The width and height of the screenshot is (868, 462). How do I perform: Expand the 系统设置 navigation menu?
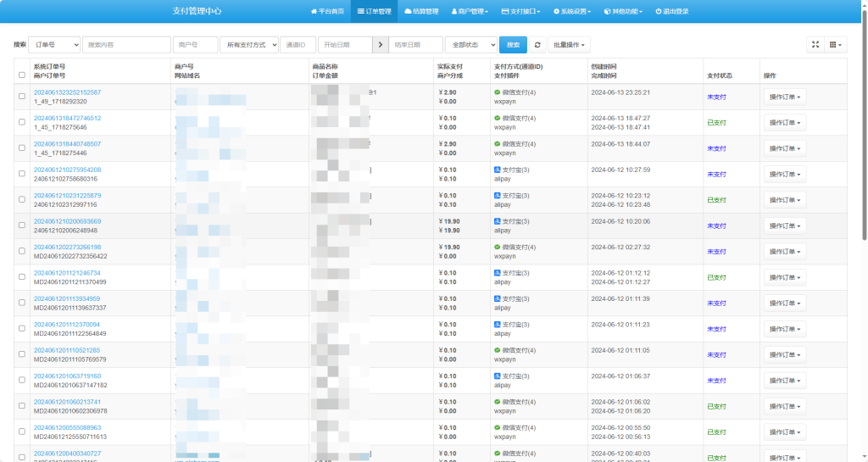tap(574, 12)
